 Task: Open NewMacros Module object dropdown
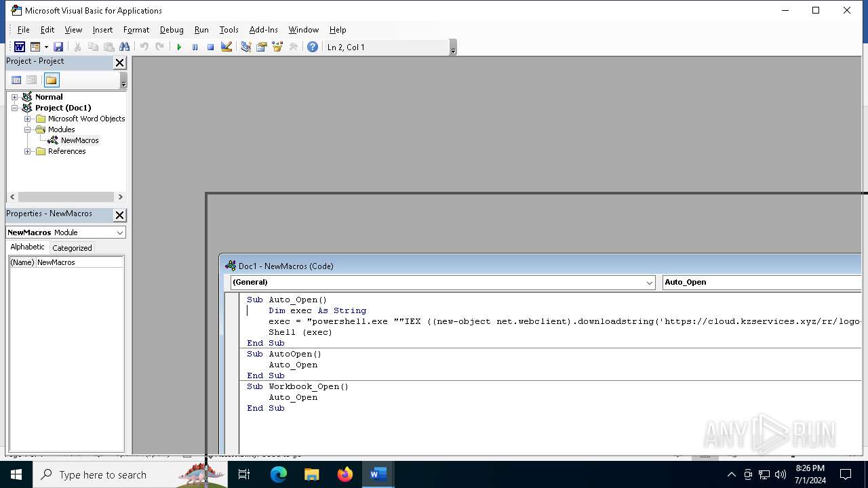click(120, 232)
